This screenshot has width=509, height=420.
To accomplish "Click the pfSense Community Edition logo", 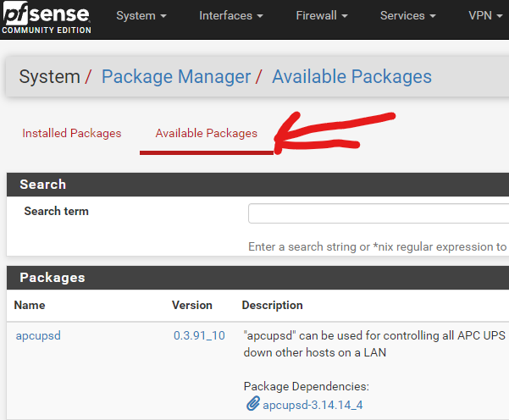I will pyautogui.click(x=47, y=18).
